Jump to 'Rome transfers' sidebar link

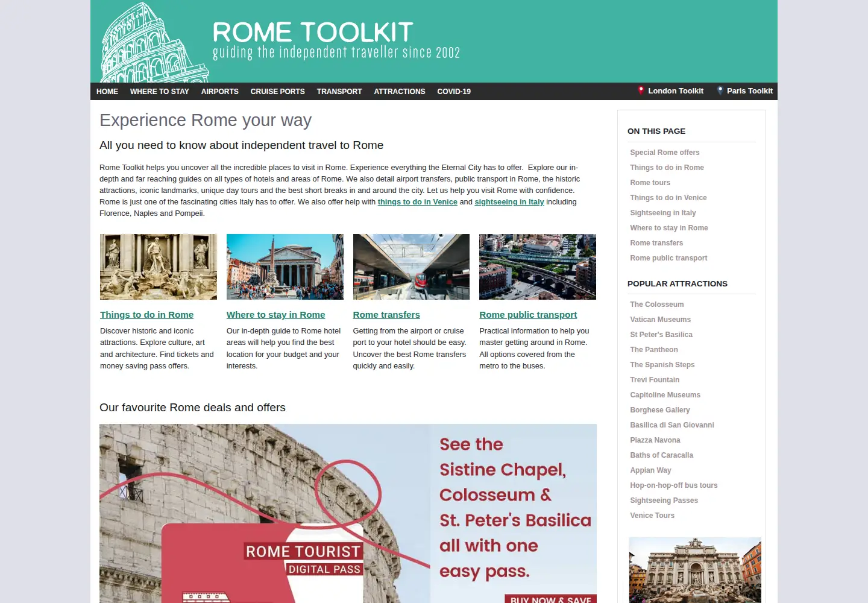(656, 243)
